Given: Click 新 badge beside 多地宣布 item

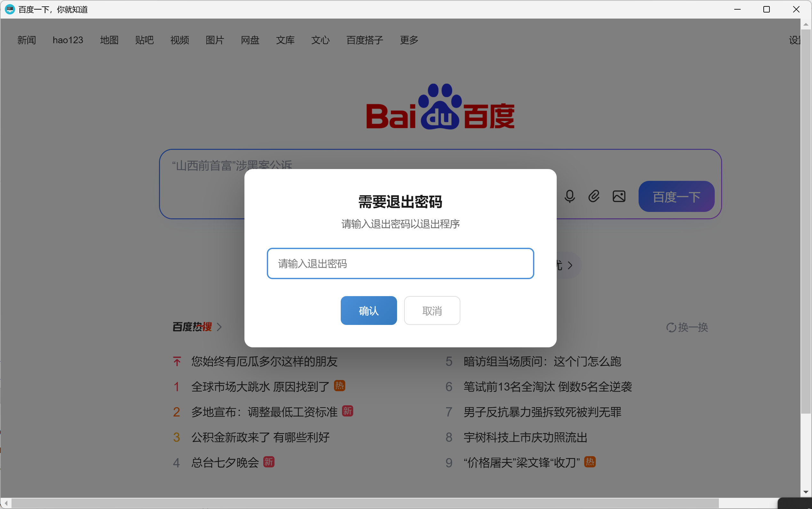Looking at the screenshot, I should [347, 411].
